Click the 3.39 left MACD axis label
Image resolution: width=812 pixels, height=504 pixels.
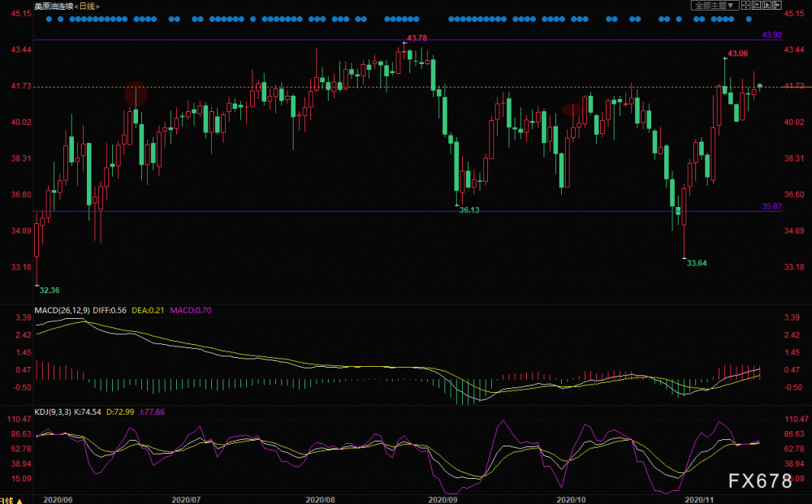coord(24,317)
